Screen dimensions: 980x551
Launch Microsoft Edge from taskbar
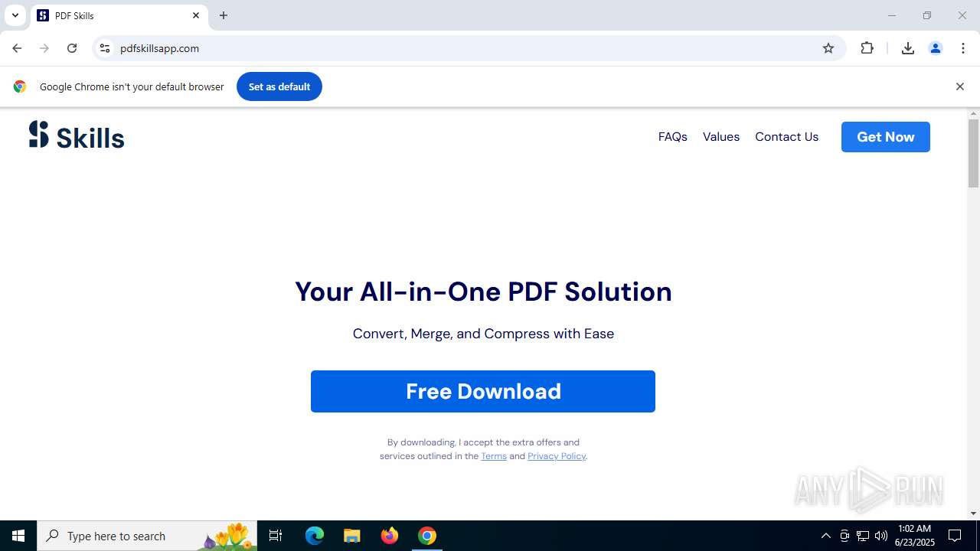pos(315,536)
